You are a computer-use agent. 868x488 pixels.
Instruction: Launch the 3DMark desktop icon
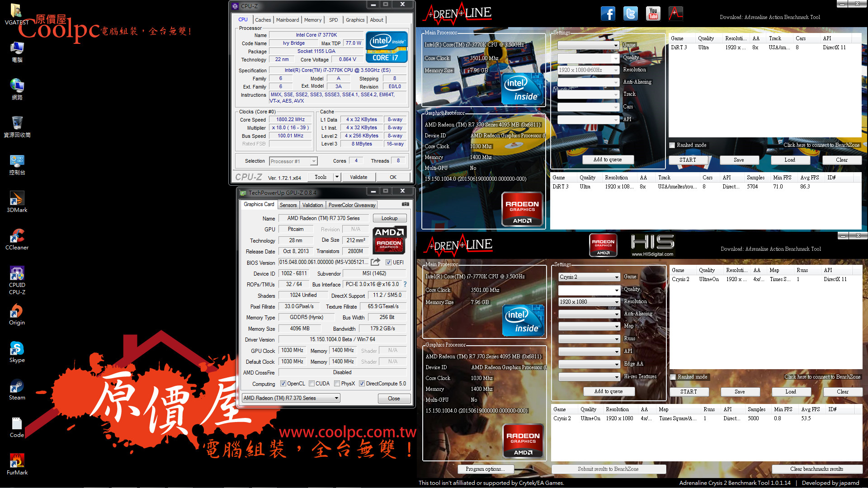(x=17, y=202)
